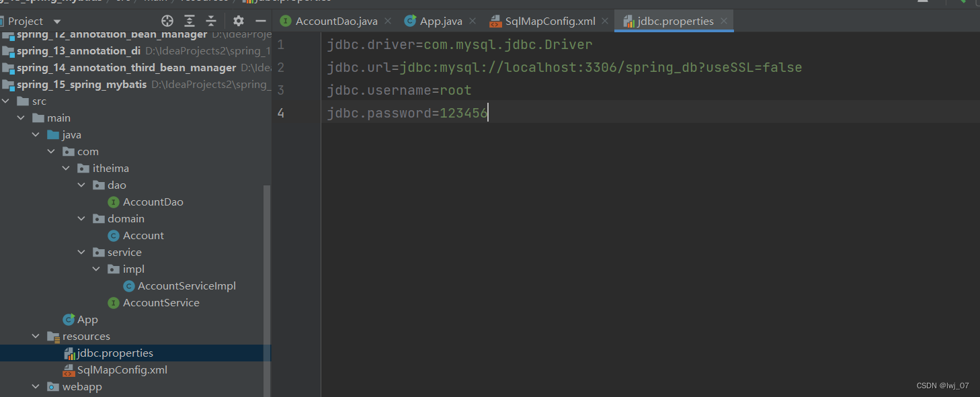The width and height of the screenshot is (980, 397).
Task: Select spring_14_annotation_third_bean_manager module
Action: point(126,68)
